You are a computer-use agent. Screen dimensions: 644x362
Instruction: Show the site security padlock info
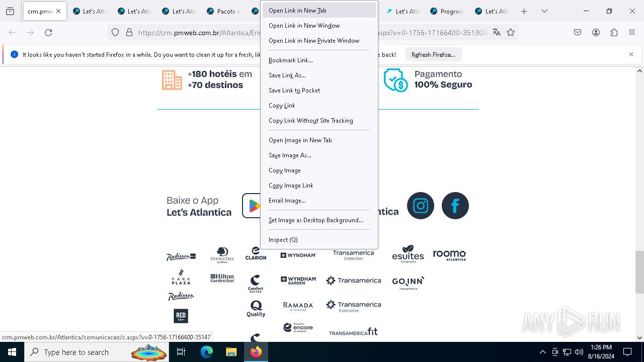[x=129, y=33]
